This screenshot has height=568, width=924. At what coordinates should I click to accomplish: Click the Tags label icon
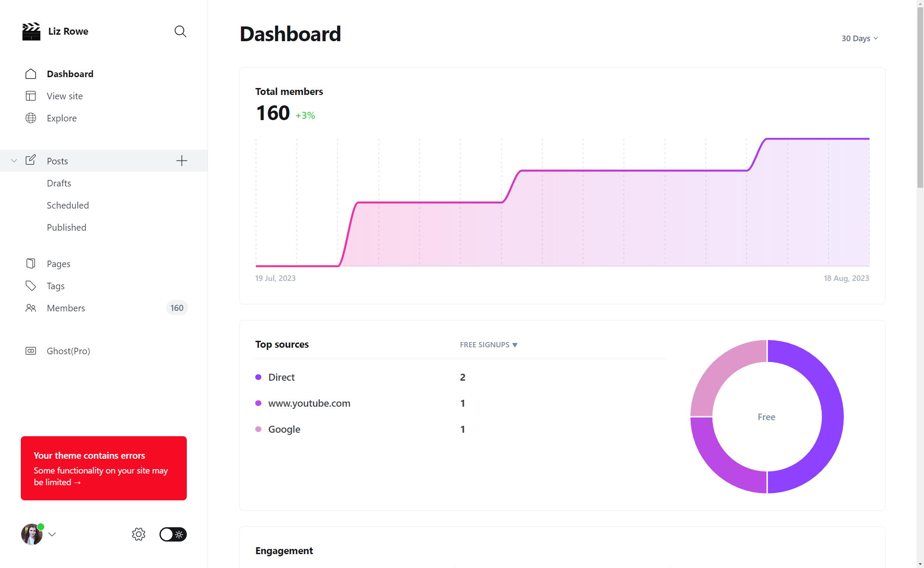point(31,286)
